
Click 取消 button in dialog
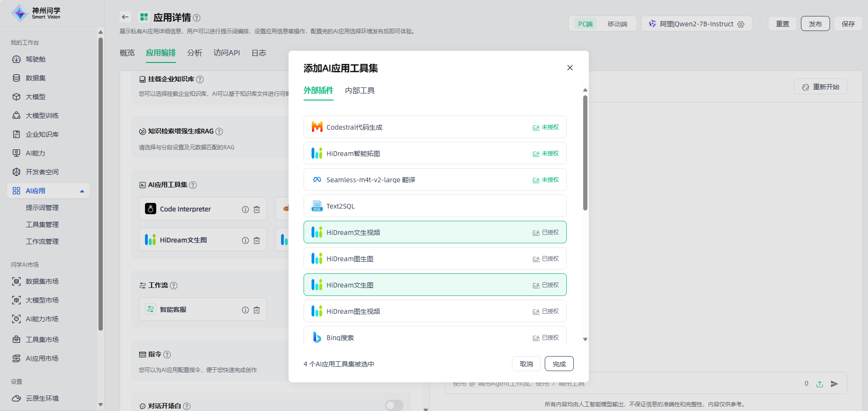click(x=526, y=364)
